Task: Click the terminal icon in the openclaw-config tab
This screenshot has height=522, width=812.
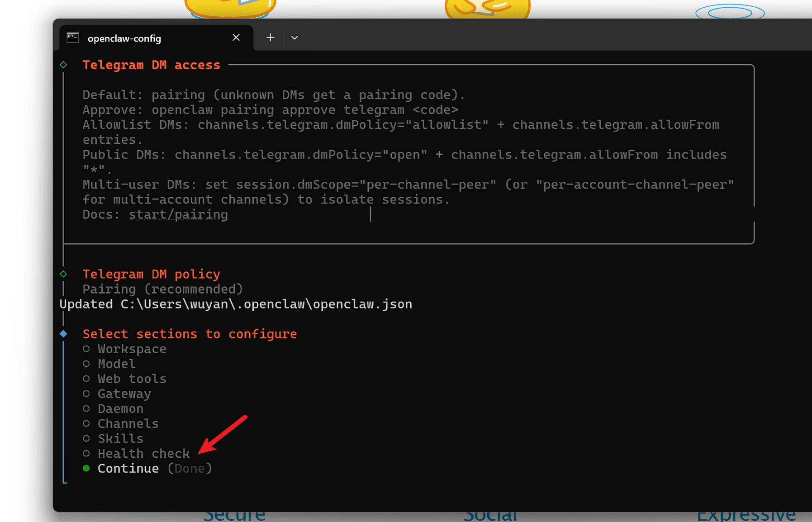Action: click(x=73, y=38)
